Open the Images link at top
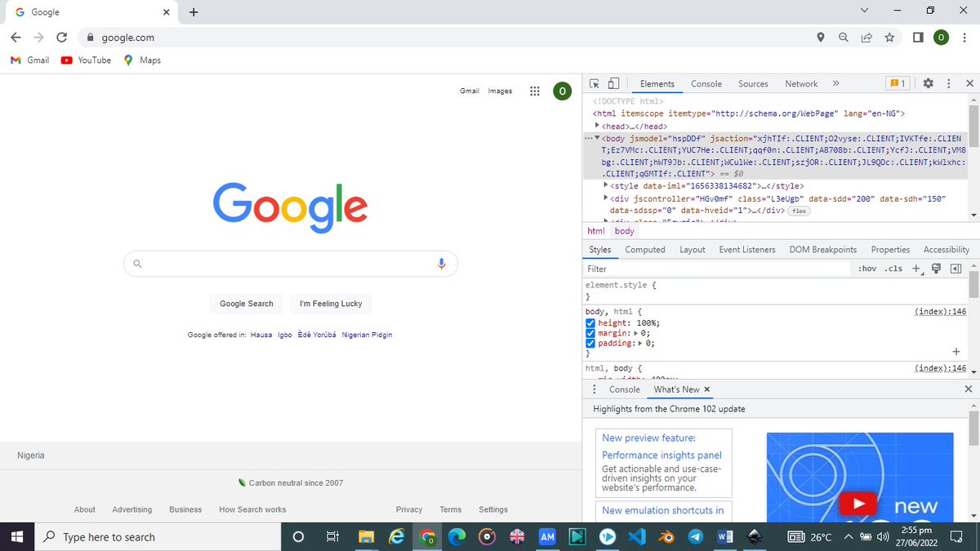The width and height of the screenshot is (980, 551). [x=500, y=91]
